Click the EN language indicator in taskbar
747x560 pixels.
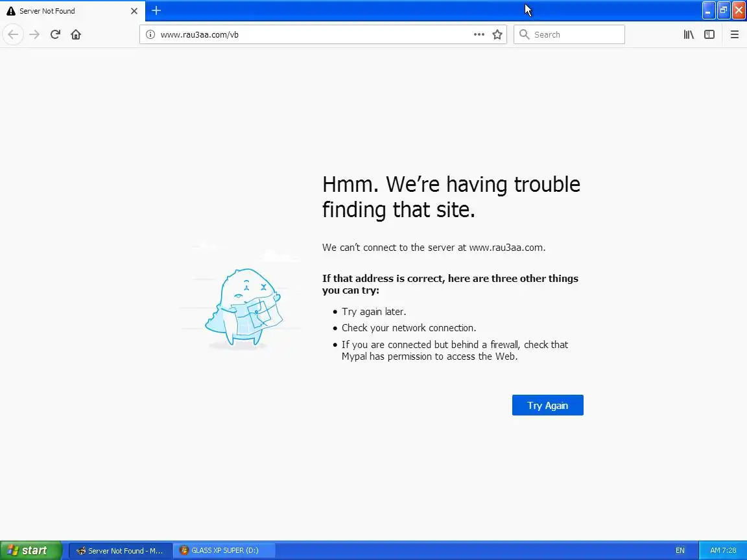tap(680, 550)
